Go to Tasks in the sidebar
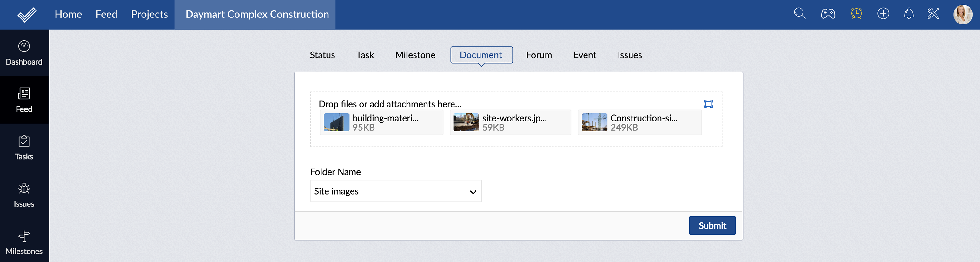Viewport: 980px width, 262px height. pyautogui.click(x=24, y=148)
